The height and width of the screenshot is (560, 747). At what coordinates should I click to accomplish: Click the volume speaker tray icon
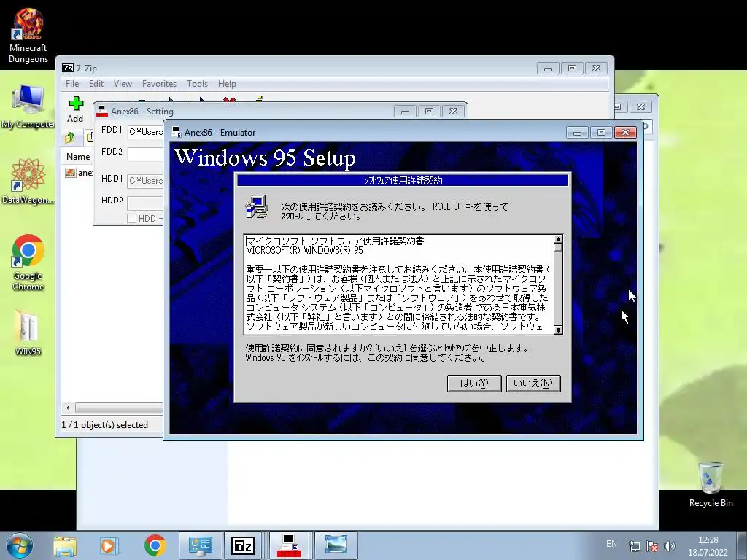[670, 546]
